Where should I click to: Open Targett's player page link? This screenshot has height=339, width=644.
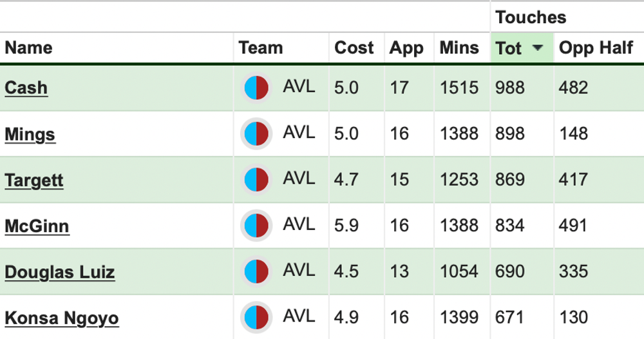pyautogui.click(x=34, y=180)
